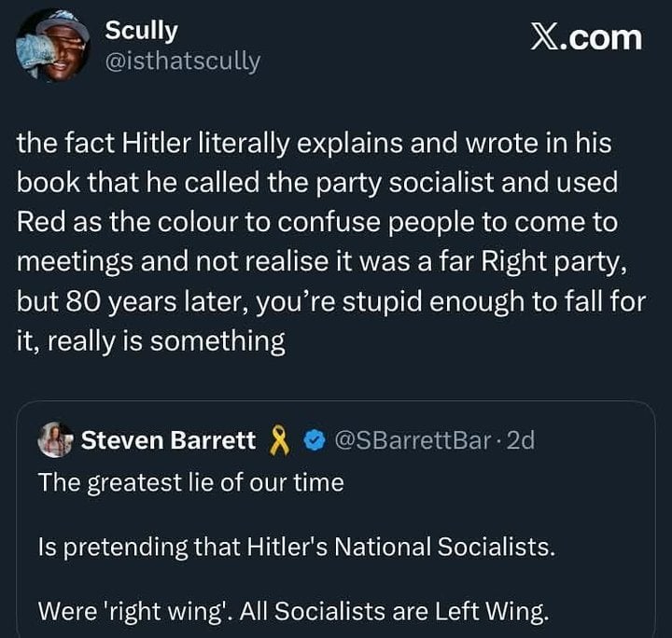Click Steven Barrett's small avatar
The height and width of the screenshot is (638, 672).
point(56,440)
